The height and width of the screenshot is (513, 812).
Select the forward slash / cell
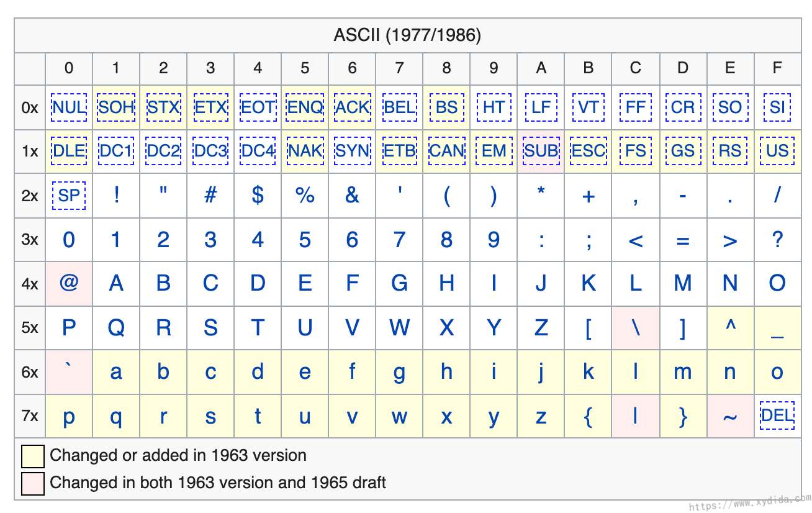point(777,196)
